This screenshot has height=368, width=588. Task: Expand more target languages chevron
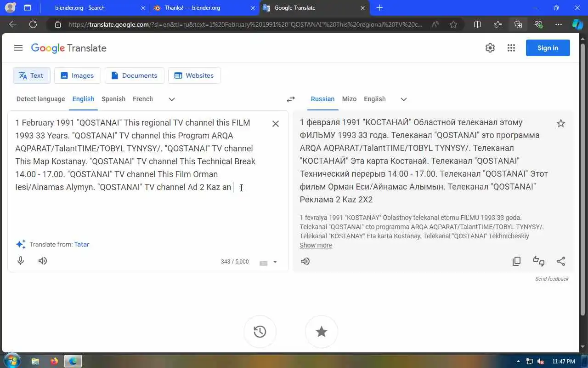pos(404,99)
